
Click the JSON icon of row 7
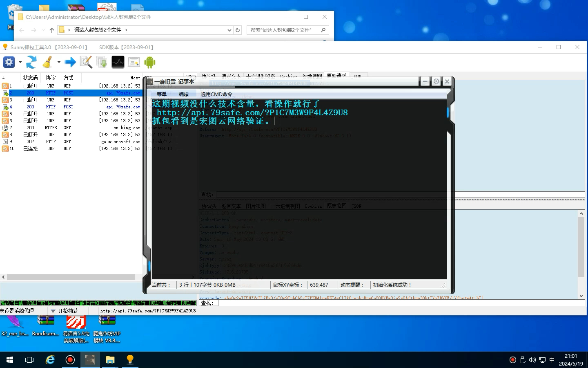tap(5, 128)
